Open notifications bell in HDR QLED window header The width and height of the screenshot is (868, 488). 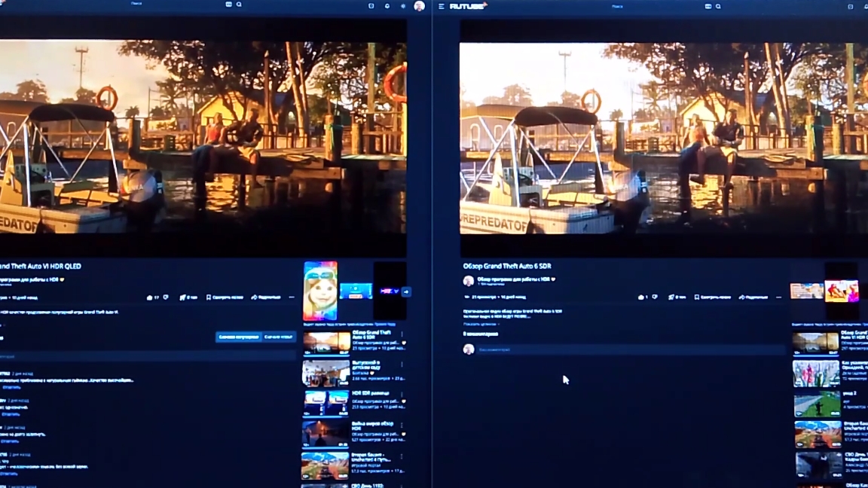[x=387, y=6]
